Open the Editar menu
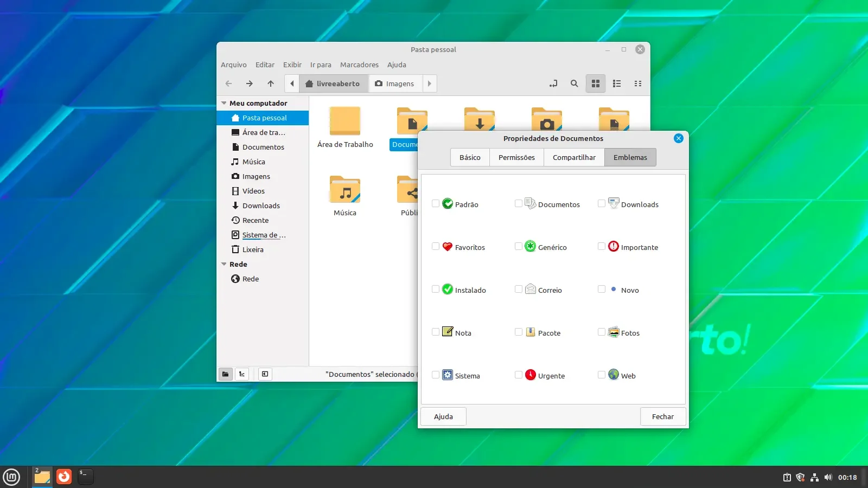Viewport: 868px width, 488px height. click(265, 65)
